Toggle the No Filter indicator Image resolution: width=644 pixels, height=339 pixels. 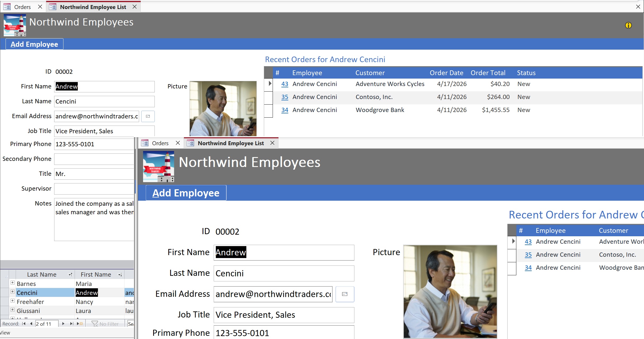tap(105, 324)
